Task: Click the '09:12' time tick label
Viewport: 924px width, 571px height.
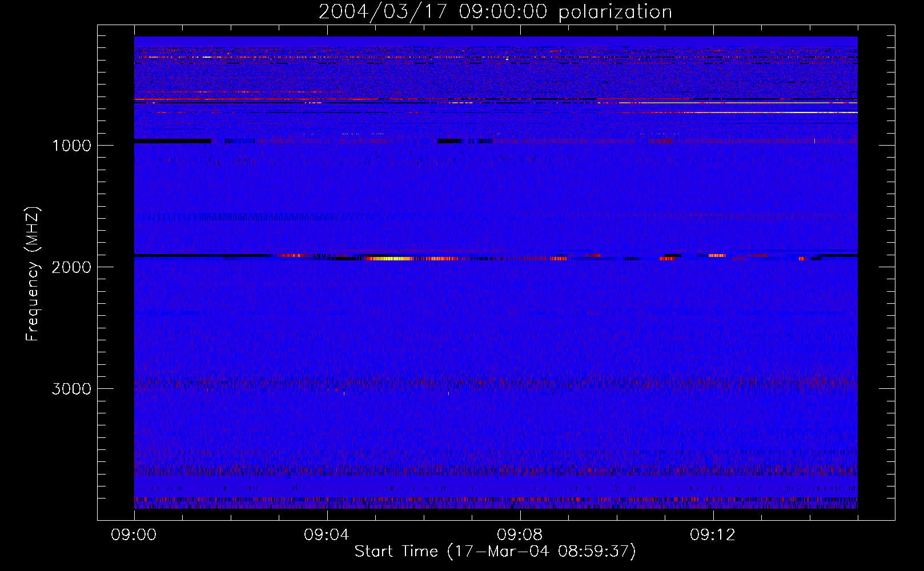Action: click(x=713, y=535)
